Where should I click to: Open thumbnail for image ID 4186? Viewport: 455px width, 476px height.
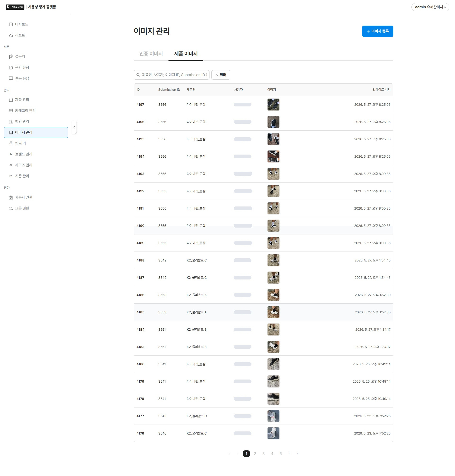(273, 295)
